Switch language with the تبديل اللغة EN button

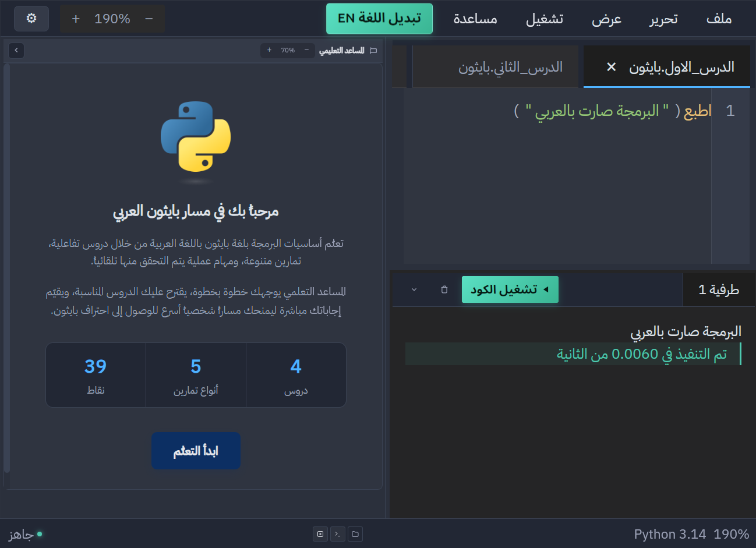379,19
